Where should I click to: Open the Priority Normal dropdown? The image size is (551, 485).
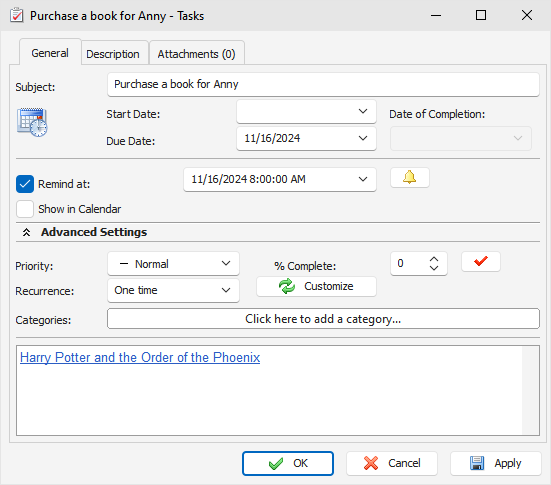pyautogui.click(x=173, y=264)
